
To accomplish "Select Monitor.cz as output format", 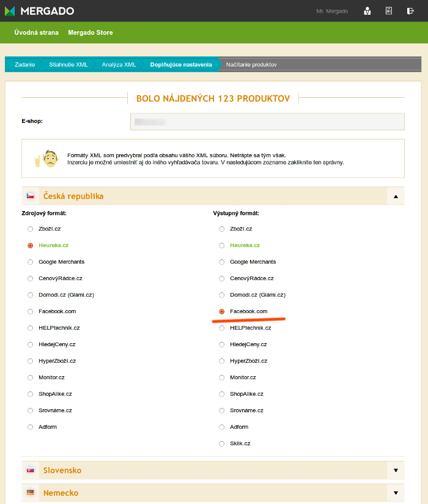I will (222, 377).
